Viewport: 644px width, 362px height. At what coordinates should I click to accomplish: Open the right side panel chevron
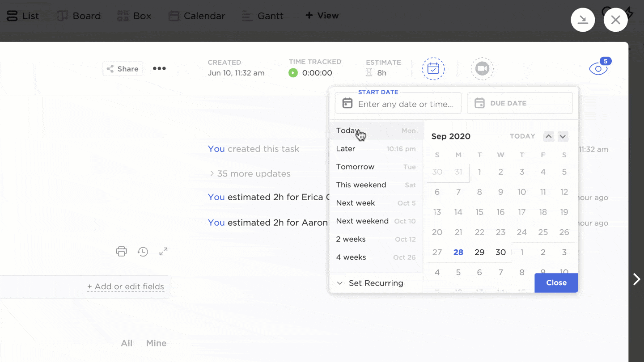(636, 279)
